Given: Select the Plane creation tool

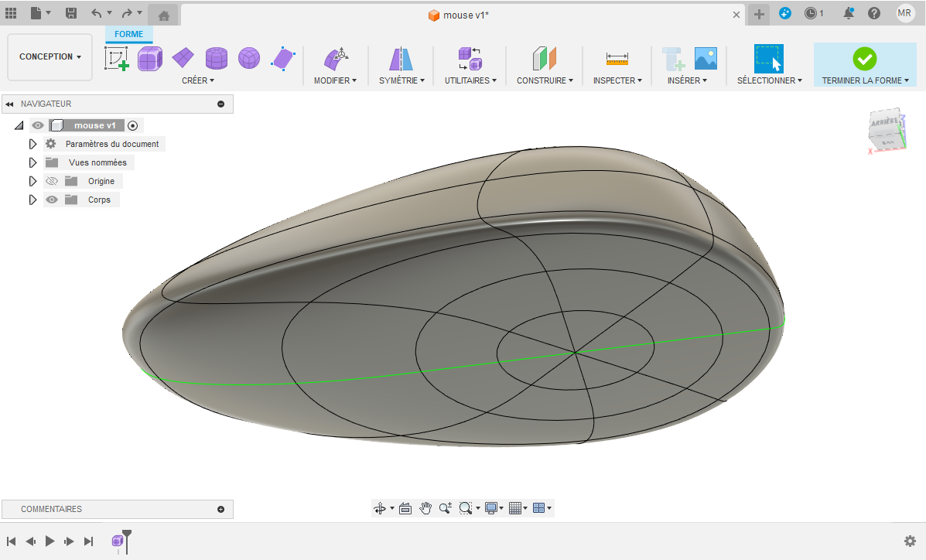Looking at the screenshot, I should 183,59.
